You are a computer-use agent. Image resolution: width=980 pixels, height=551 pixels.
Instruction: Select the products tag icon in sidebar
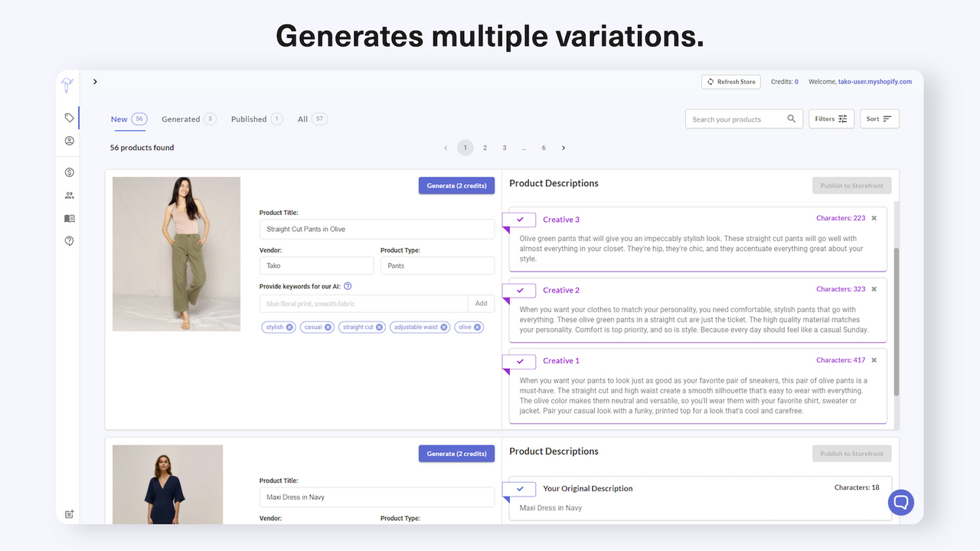click(x=68, y=118)
